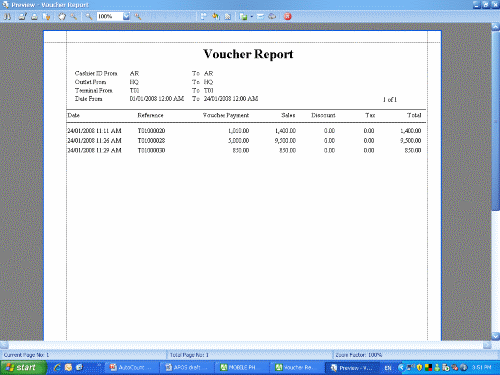Click the Export Document icon
The height and width of the screenshot is (375, 500).
[x=243, y=16]
